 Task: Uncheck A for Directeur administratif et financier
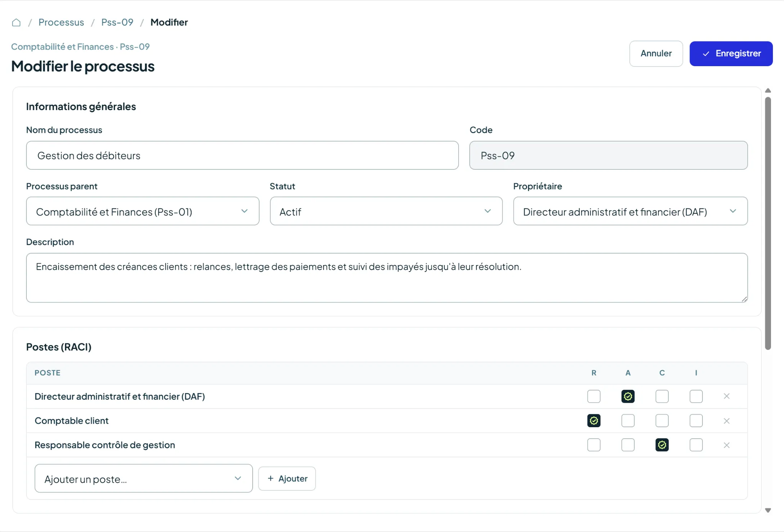(x=628, y=396)
